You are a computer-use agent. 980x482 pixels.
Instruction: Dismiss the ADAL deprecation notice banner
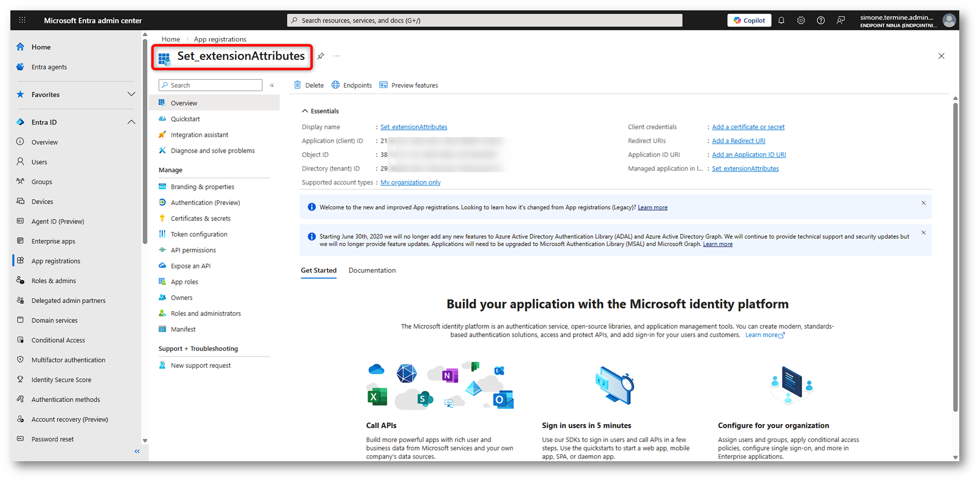[923, 233]
